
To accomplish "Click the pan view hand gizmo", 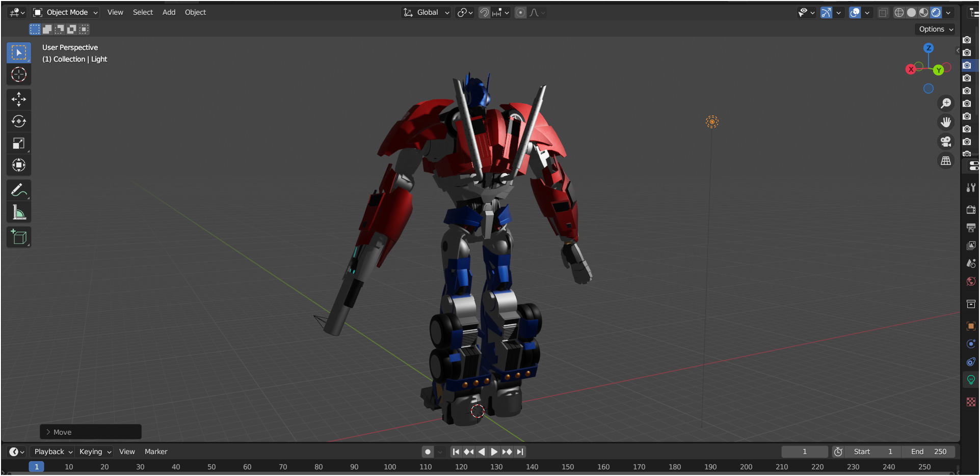I will [946, 122].
